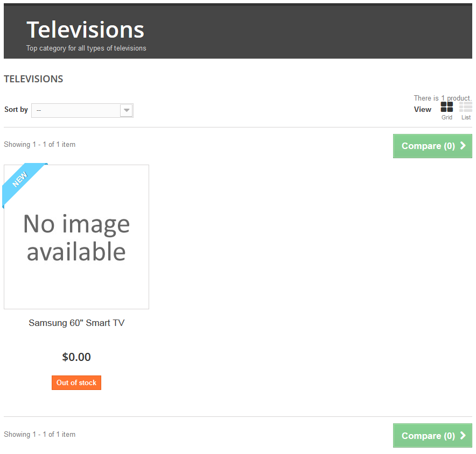476x454 pixels.
Task: Click the $0.00 price text
Action: point(76,357)
